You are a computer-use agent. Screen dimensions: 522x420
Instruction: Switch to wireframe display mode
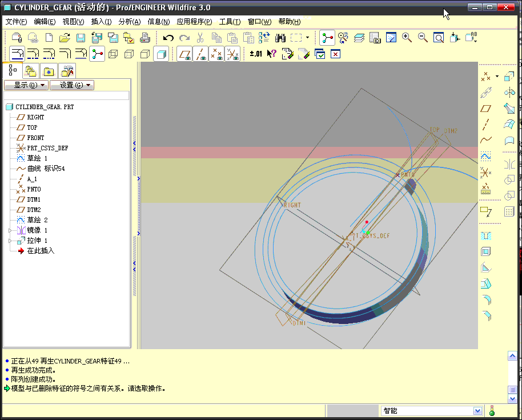coord(113,54)
